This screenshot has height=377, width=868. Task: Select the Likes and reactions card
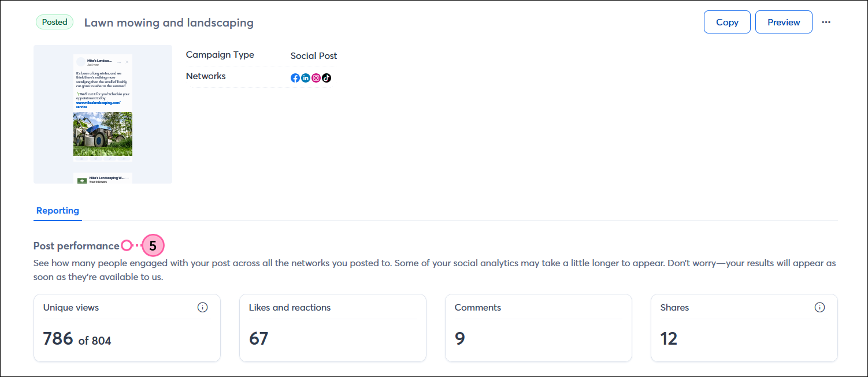tap(333, 328)
